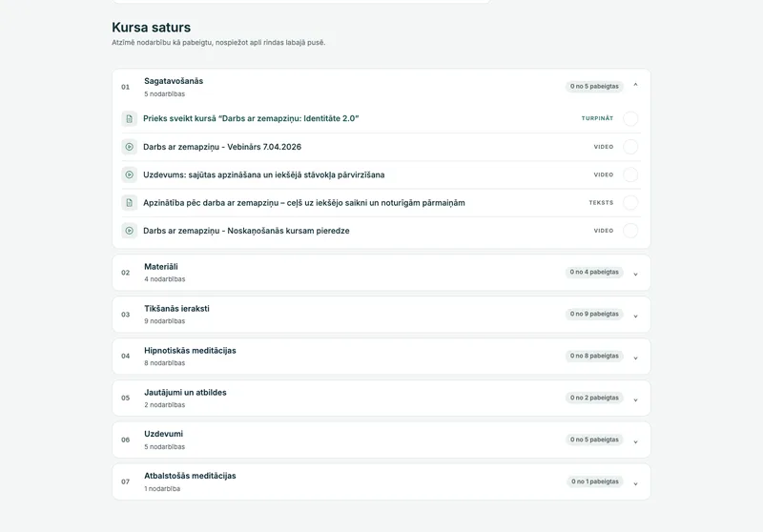Mark 'Vebinārs 7.04.2026' lesson as completed

(630, 147)
